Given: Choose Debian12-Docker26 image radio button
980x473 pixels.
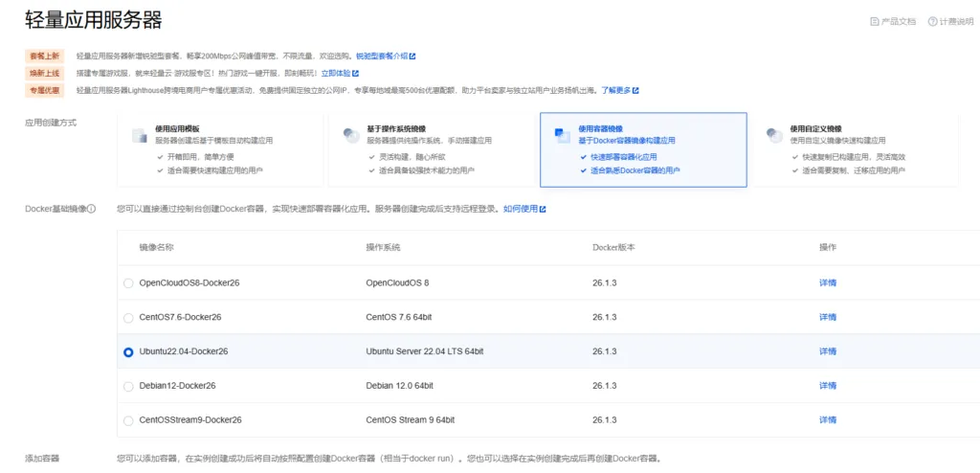Looking at the screenshot, I should click(128, 386).
